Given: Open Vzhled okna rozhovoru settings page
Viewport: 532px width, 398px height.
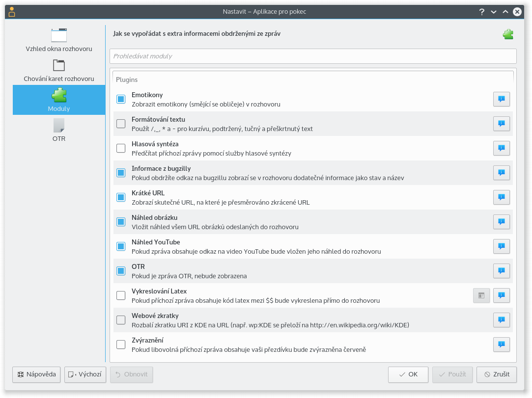Looking at the screenshot, I should click(x=59, y=40).
